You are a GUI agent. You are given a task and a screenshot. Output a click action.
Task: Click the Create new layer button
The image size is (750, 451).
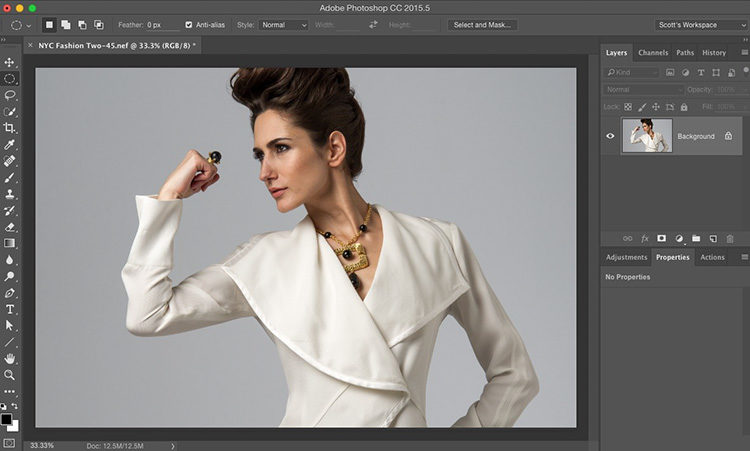point(713,238)
